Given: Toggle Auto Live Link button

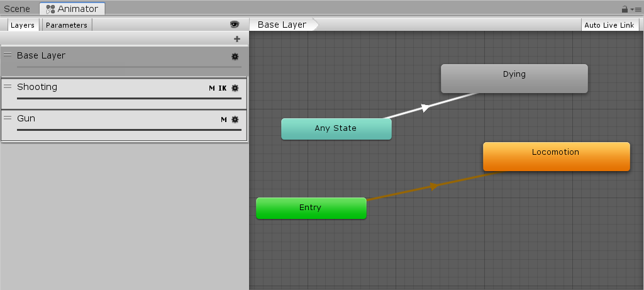Looking at the screenshot, I should (x=609, y=25).
